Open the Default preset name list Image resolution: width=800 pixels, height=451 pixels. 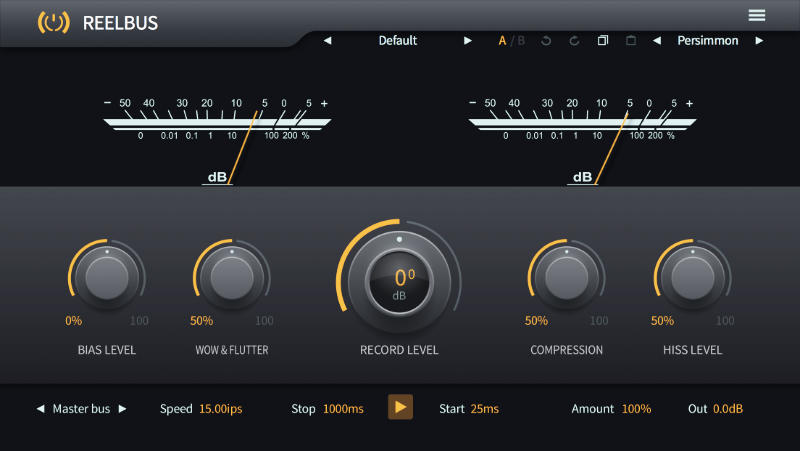(397, 40)
